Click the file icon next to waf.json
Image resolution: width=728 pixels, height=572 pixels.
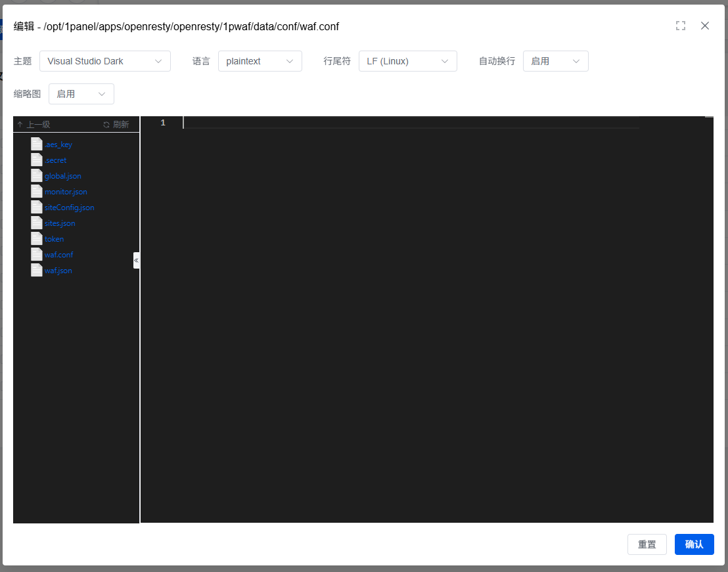[37, 271]
